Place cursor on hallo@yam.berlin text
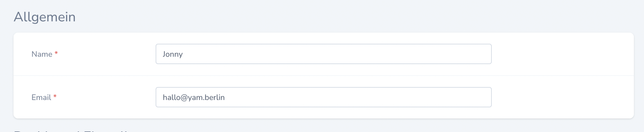Screen dimensions: 644x132 coord(194,97)
